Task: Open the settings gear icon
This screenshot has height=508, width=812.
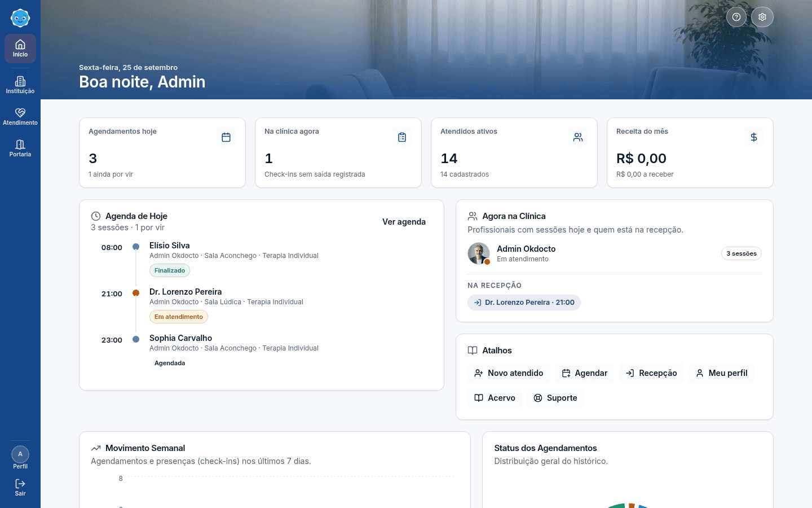Action: pos(762,17)
